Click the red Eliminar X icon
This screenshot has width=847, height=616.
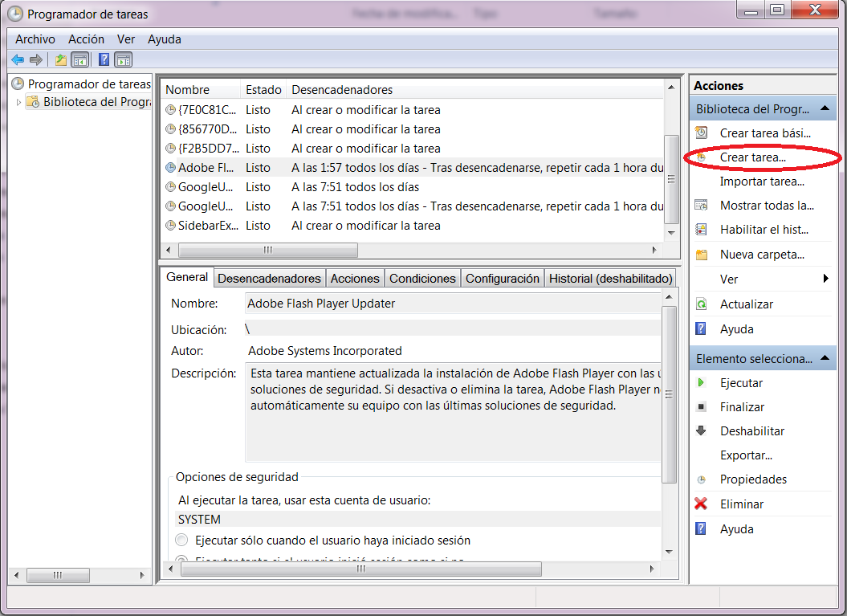coord(701,504)
